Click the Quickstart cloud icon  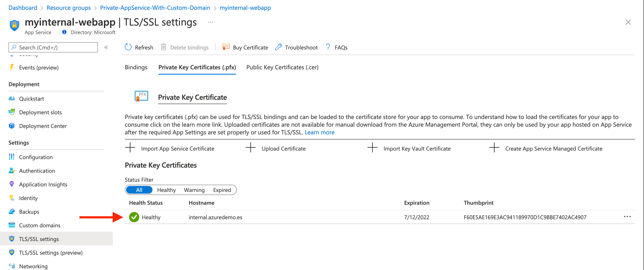11,99
